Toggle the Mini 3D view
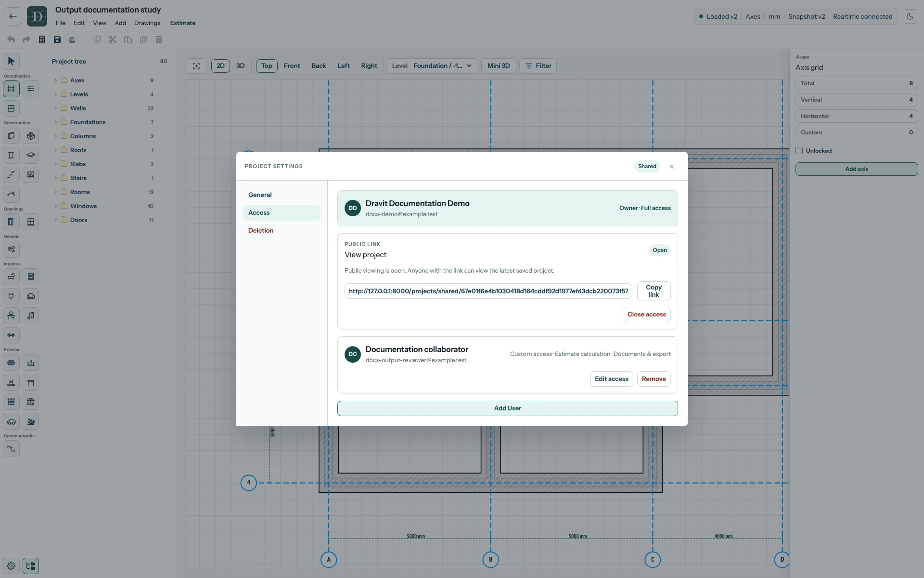 pos(499,66)
